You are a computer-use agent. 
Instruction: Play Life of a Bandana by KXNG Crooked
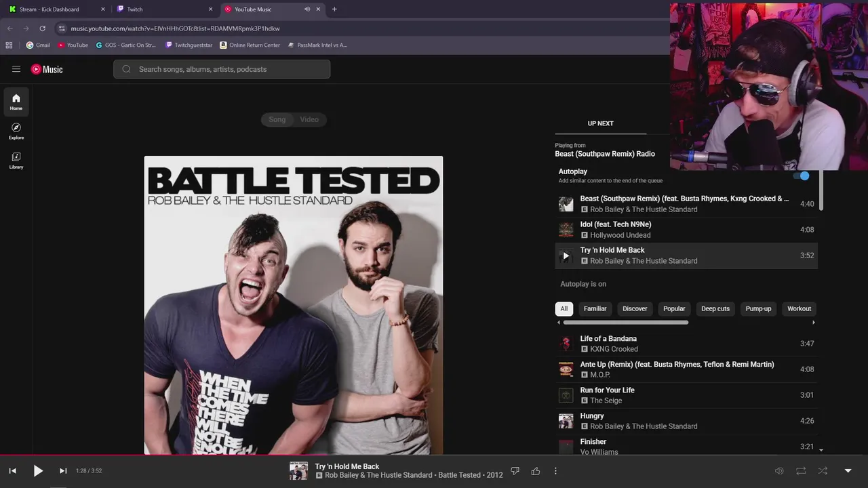coord(686,344)
